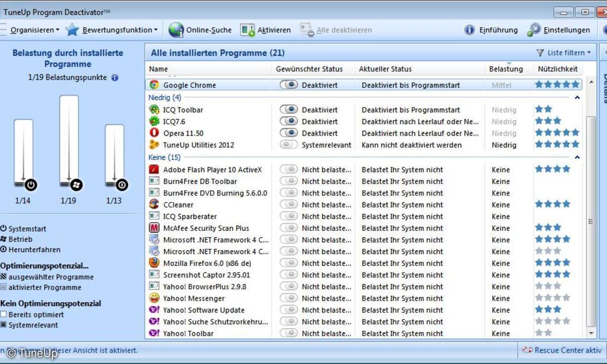This screenshot has width=607, height=364.
Task: Click the scrollbar down arrow
Action: [x=590, y=334]
